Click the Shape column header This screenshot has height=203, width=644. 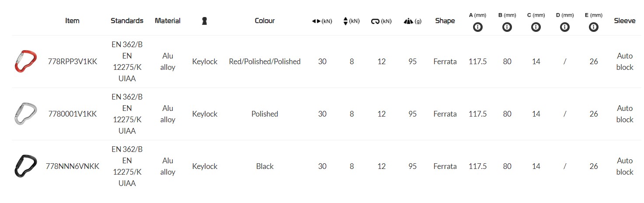click(x=445, y=21)
